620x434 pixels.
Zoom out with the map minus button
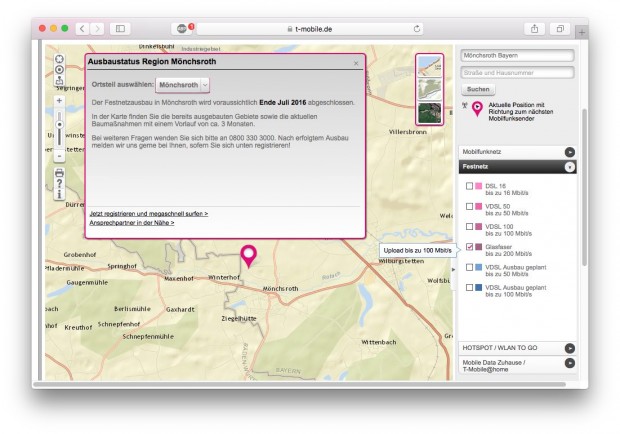[x=59, y=156]
